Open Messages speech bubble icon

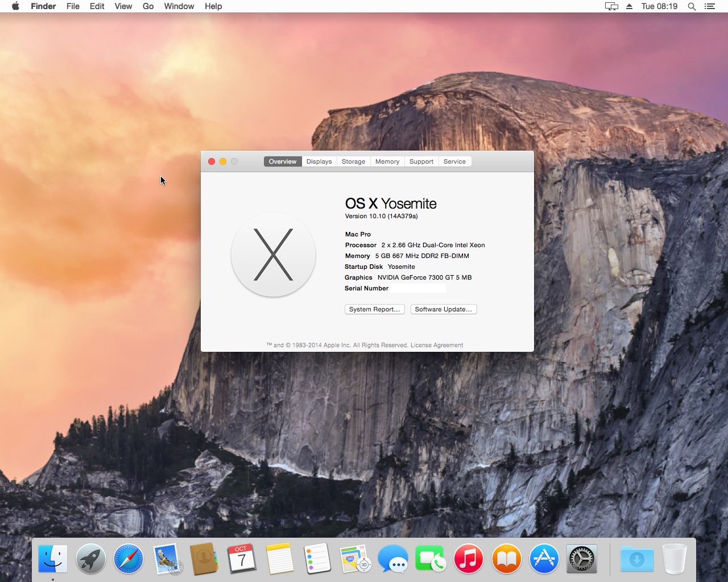[x=392, y=558]
